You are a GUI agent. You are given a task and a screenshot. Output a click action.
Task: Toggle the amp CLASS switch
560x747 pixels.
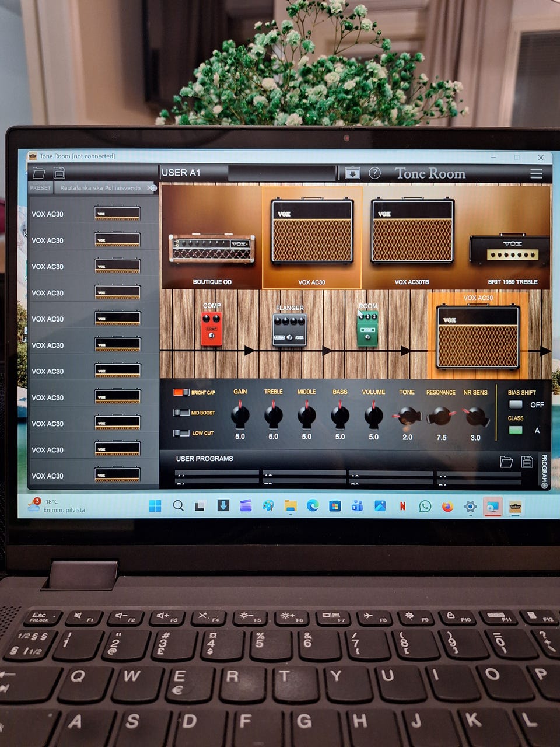coord(516,430)
